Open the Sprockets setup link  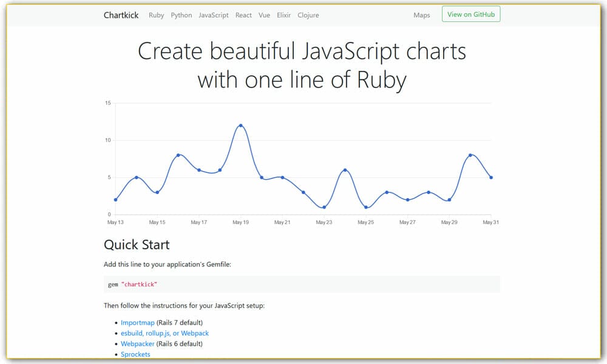135,354
